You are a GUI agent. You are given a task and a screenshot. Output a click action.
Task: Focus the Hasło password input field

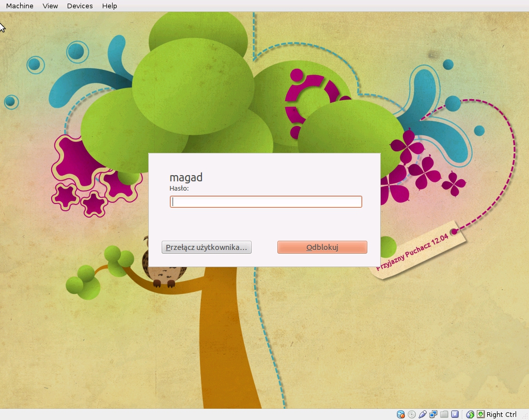point(266,202)
